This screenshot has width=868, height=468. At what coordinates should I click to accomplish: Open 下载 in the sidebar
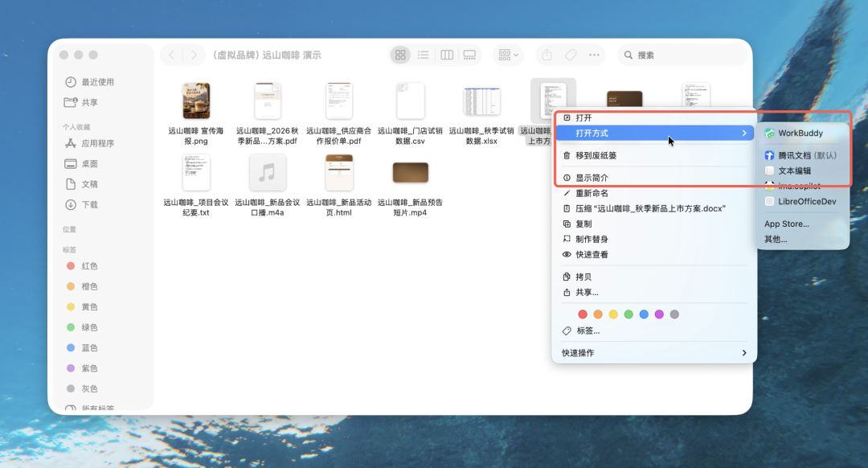tap(81, 205)
